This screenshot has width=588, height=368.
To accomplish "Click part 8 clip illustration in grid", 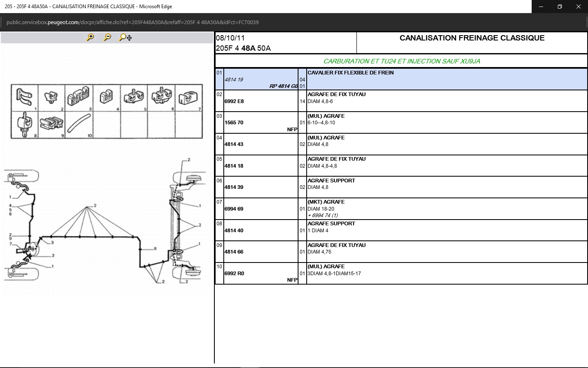I will coord(24,124).
